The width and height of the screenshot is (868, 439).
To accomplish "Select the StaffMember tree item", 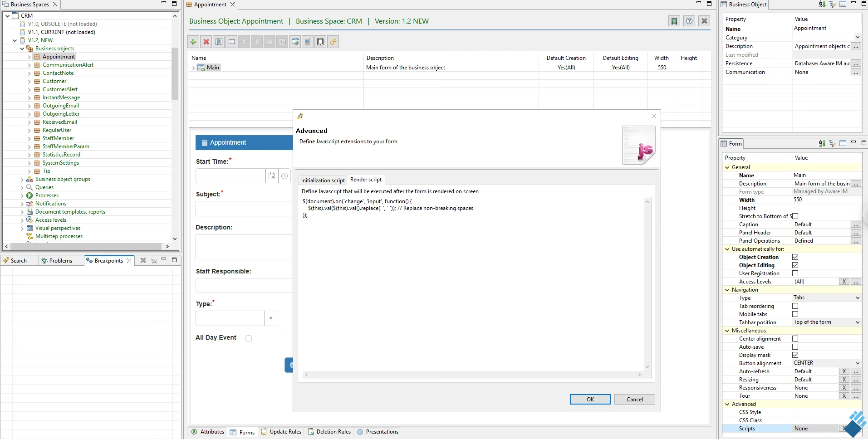I will click(58, 138).
